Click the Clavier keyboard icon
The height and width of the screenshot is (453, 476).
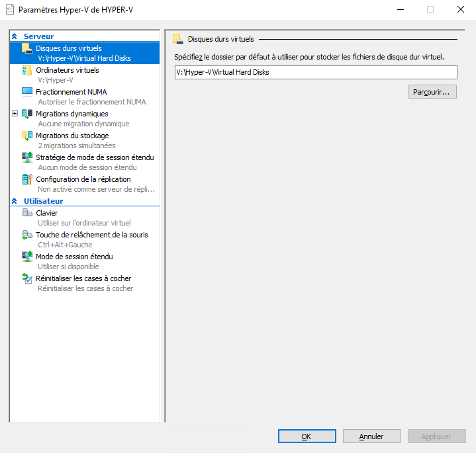coord(27,213)
